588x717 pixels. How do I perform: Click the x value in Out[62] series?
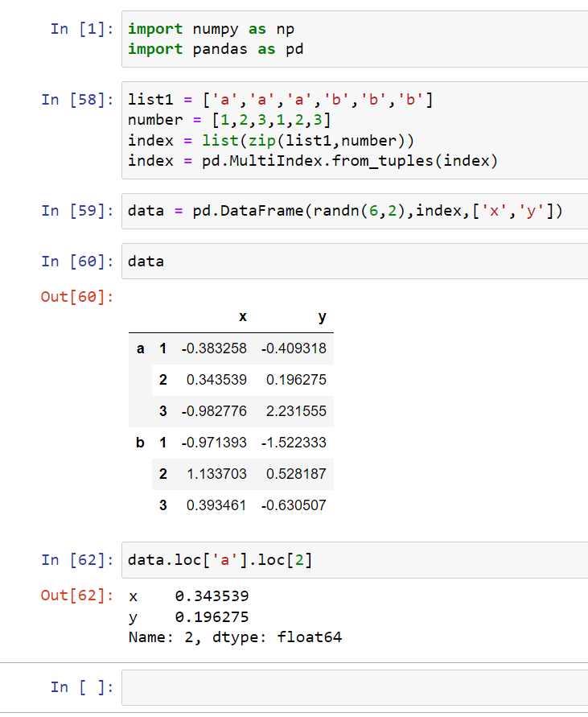tap(212, 596)
